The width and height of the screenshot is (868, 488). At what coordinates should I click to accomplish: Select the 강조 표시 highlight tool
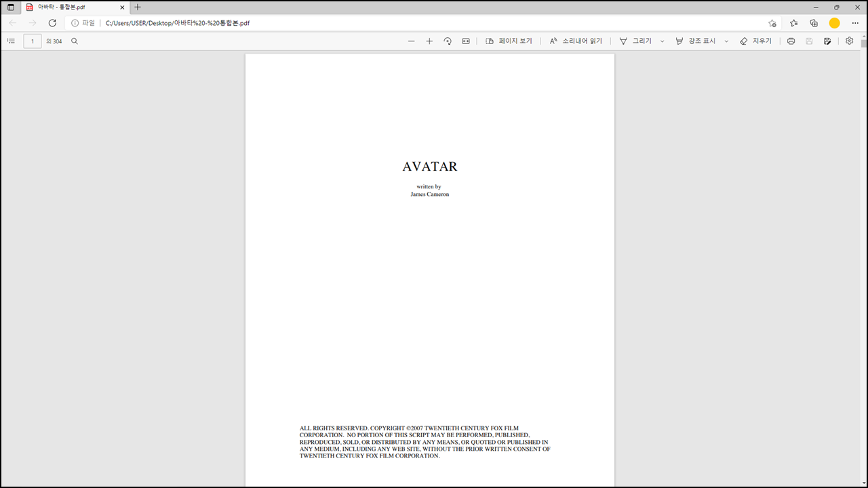696,41
